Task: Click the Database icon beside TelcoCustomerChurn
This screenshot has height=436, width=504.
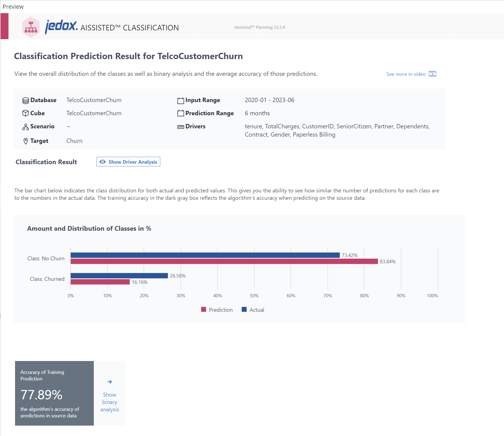Action: [25, 100]
